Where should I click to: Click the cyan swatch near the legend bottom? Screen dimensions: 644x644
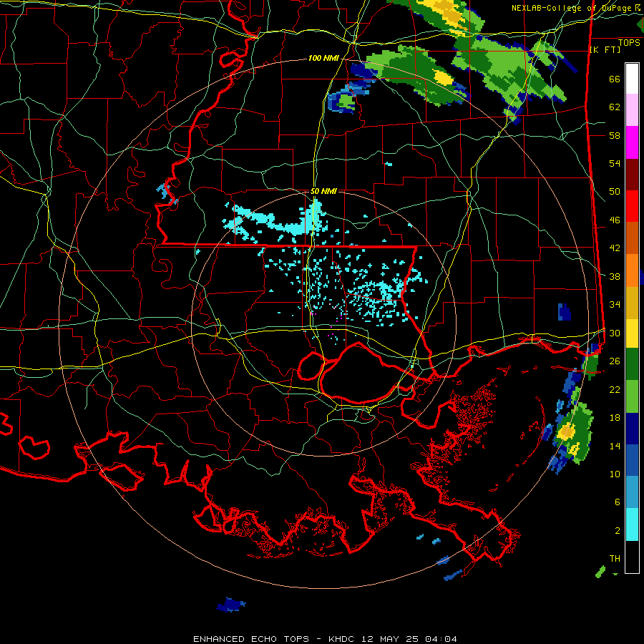[x=632, y=525]
